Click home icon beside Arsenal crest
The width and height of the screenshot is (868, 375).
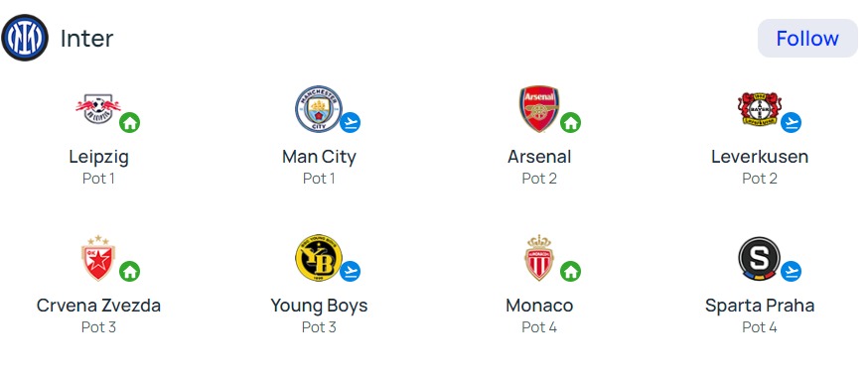pos(570,122)
